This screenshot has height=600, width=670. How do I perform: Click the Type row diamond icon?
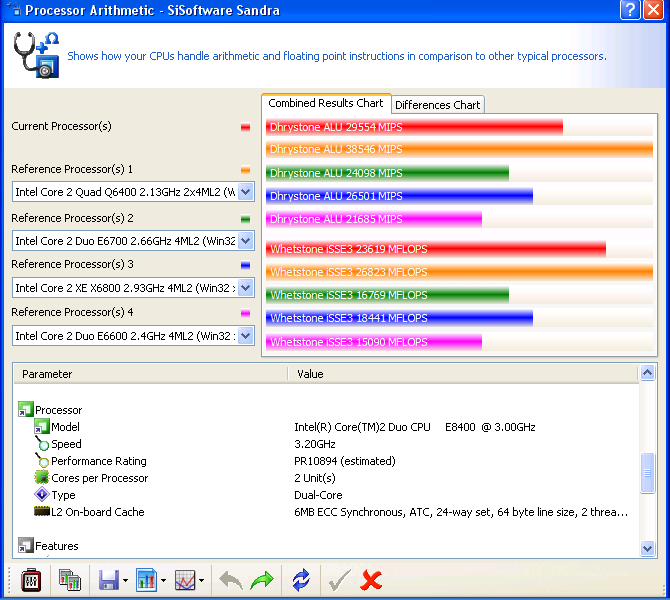41,494
